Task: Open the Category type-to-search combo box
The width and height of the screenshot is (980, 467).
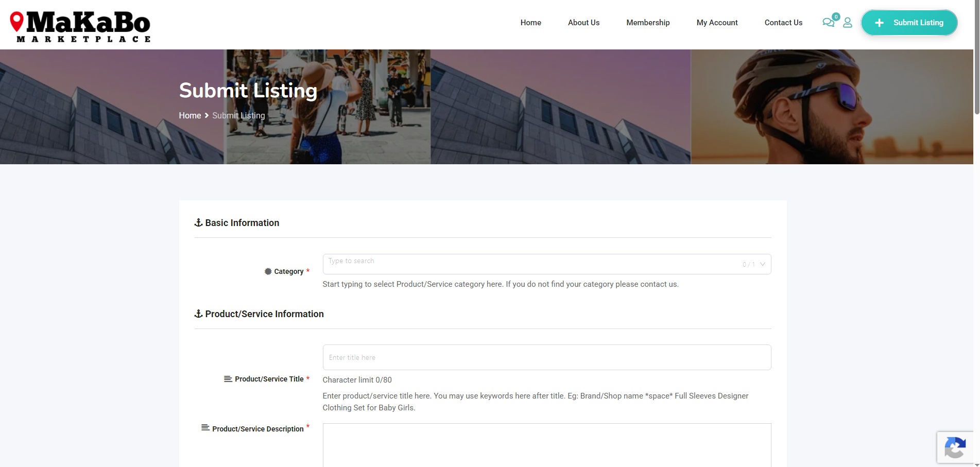Action: (547, 264)
